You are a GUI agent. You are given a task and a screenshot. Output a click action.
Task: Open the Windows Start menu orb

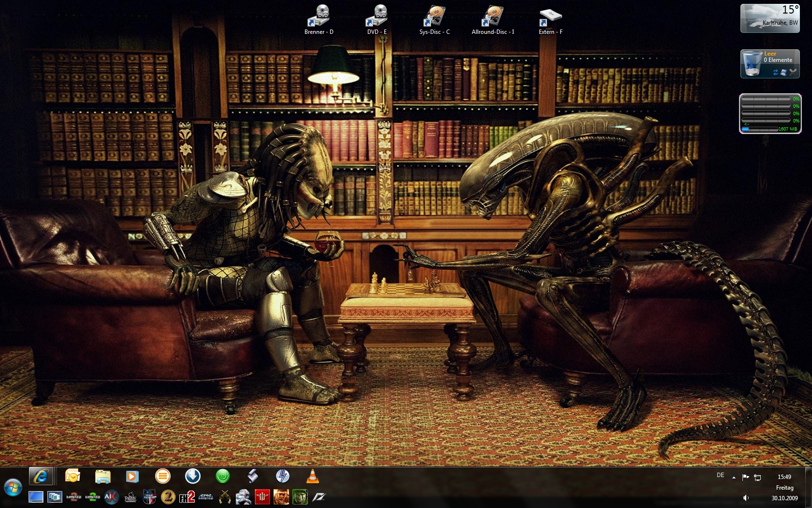(13, 488)
